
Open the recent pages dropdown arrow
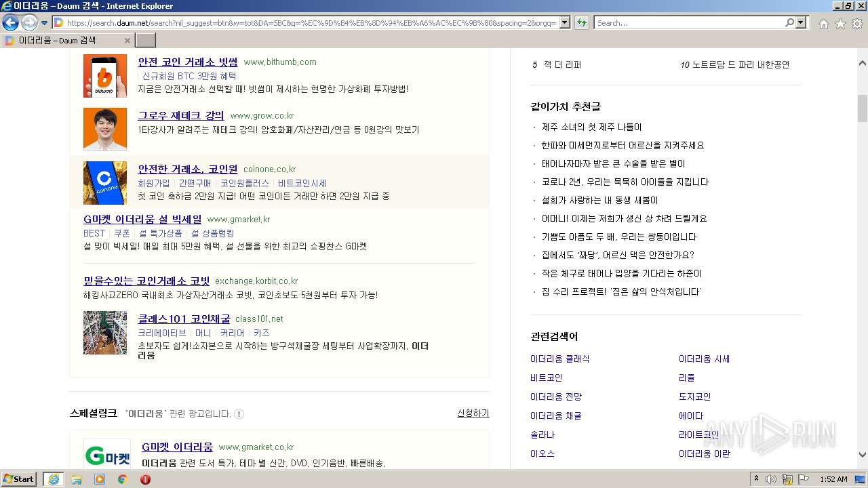44,23
